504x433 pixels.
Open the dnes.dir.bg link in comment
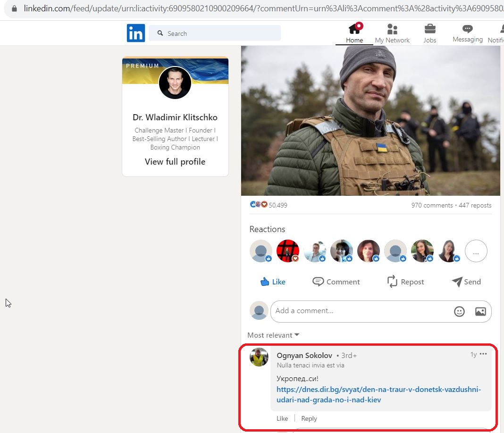378,394
